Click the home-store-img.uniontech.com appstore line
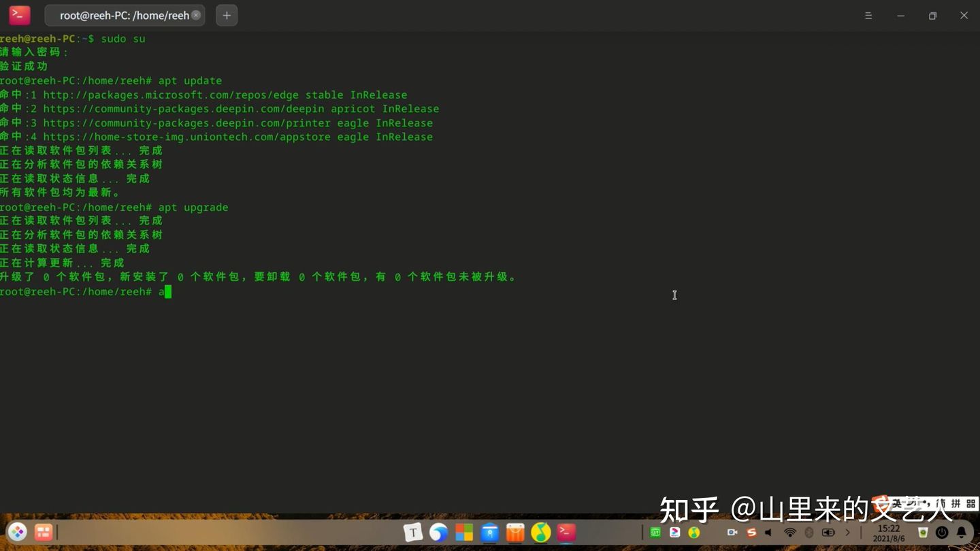The height and width of the screenshot is (551, 980). point(216,136)
